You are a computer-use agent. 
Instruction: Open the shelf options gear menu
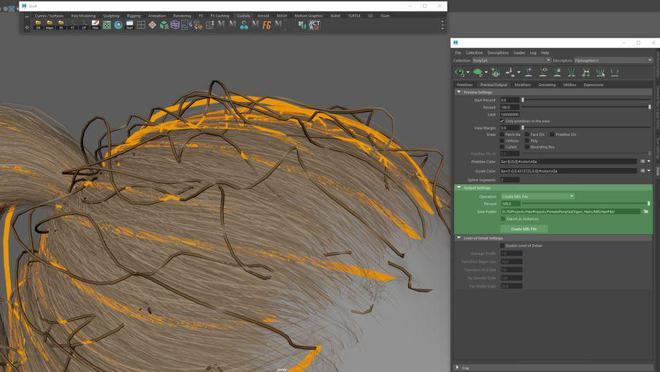coord(27,27)
